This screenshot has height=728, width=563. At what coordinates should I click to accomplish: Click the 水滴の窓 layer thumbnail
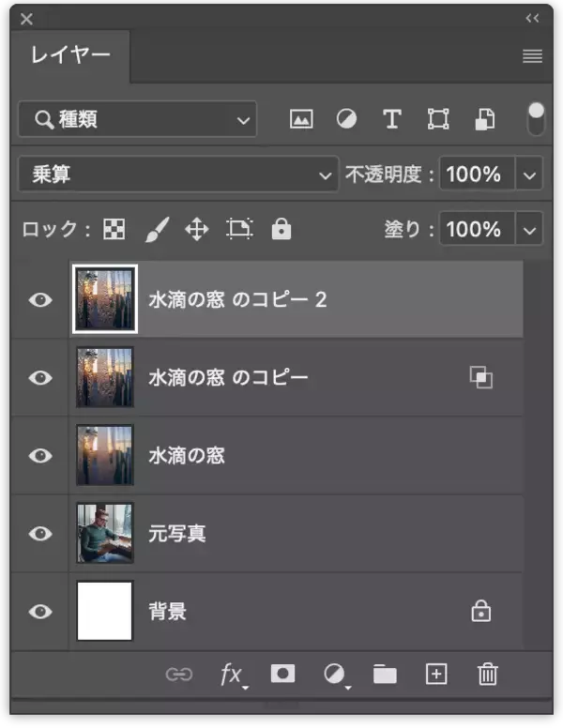pos(105,455)
